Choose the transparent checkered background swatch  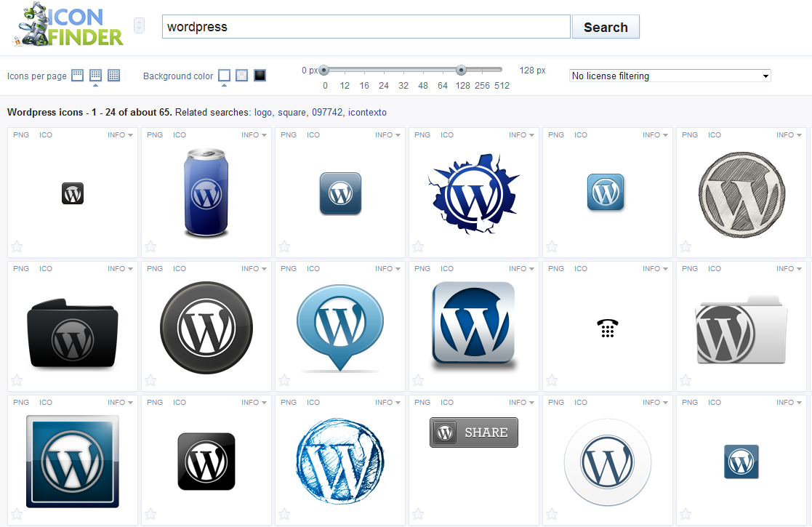click(x=242, y=76)
